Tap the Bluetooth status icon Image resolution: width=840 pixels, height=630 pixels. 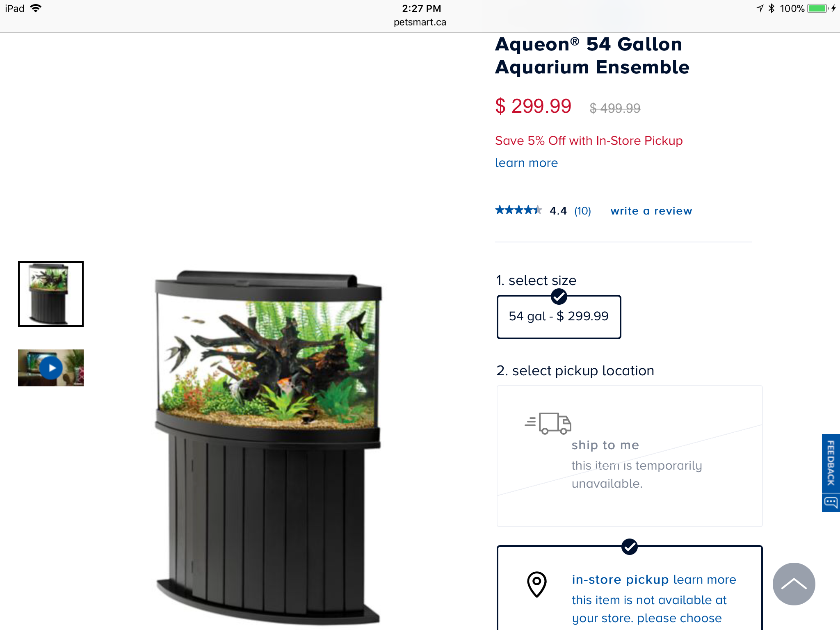(772, 9)
